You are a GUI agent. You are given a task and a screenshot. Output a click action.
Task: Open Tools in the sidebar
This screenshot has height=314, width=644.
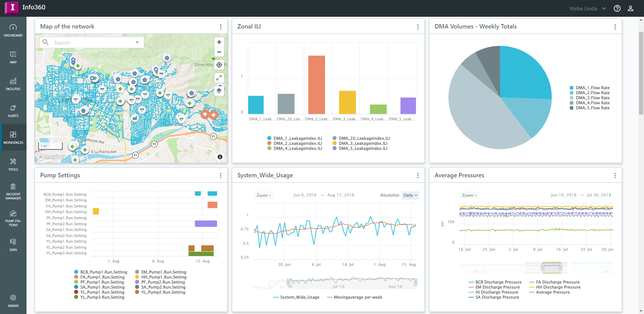[x=13, y=165]
